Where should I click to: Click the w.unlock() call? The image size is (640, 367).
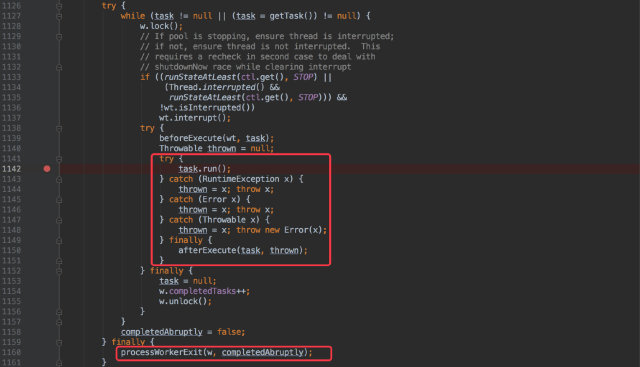pyautogui.click(x=185, y=301)
